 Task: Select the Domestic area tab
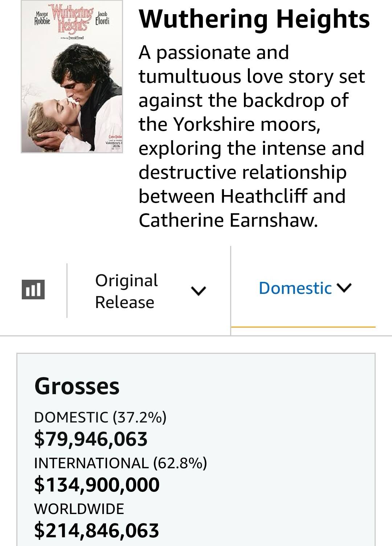pyautogui.click(x=295, y=288)
